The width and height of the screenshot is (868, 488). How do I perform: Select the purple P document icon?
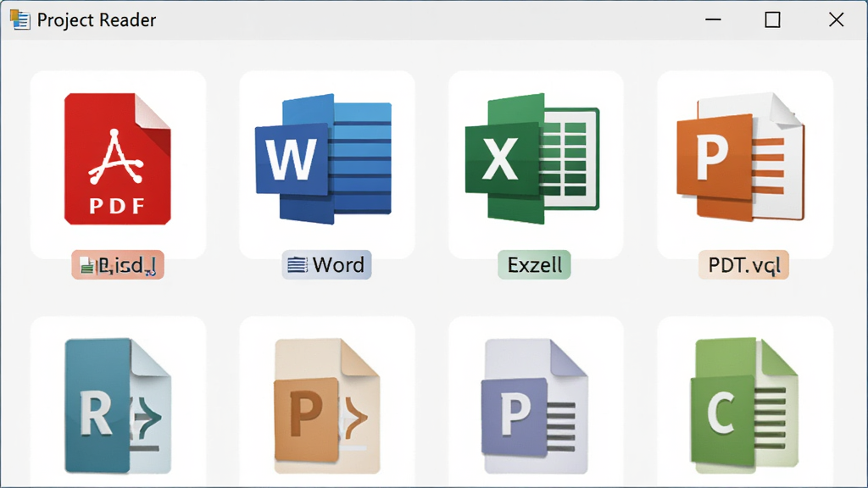tap(535, 406)
